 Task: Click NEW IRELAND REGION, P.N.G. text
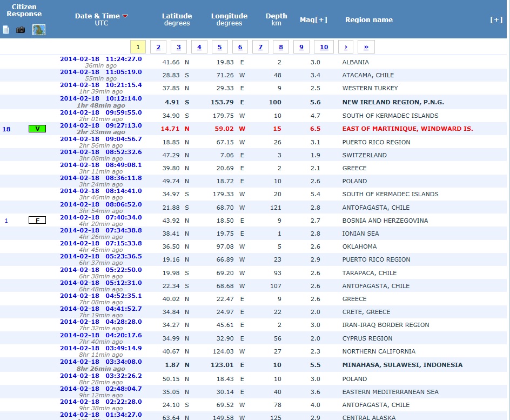click(x=393, y=102)
